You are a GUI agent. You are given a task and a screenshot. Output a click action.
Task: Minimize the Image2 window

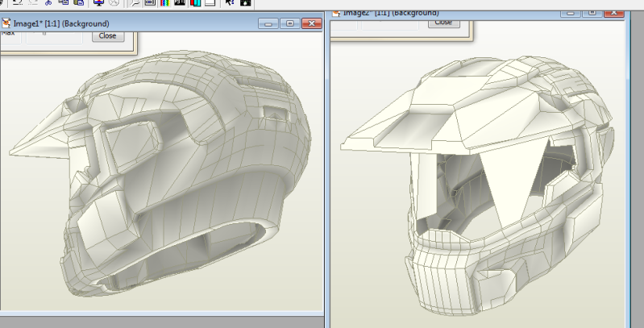point(571,13)
